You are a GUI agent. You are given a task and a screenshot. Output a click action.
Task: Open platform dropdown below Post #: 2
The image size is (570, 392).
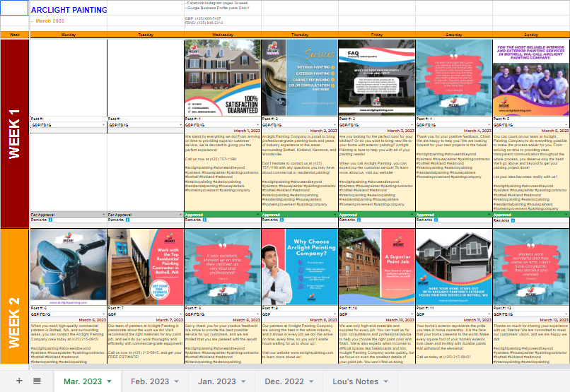335,125
